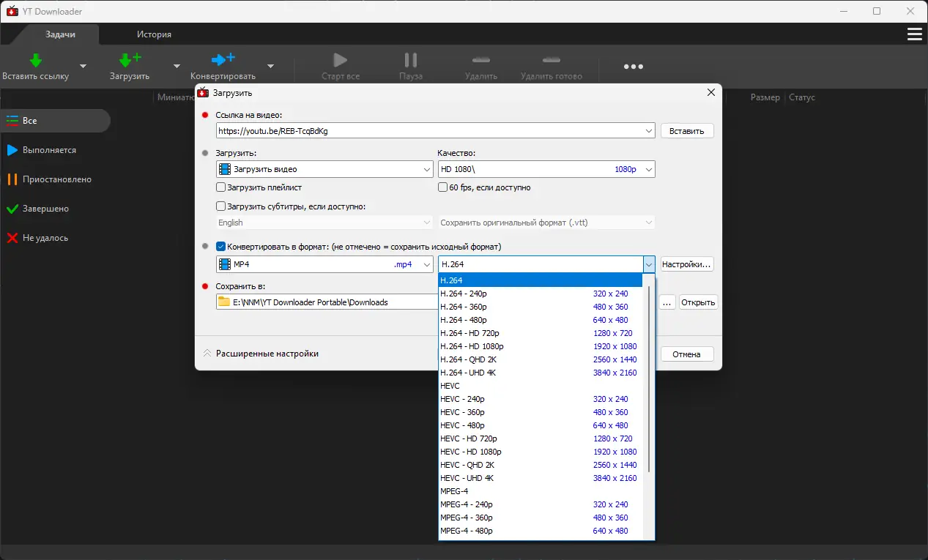Viewport: 928px width, 560px height.
Task: Select MPEG-4 - 360p option
Action: pyautogui.click(x=541, y=518)
